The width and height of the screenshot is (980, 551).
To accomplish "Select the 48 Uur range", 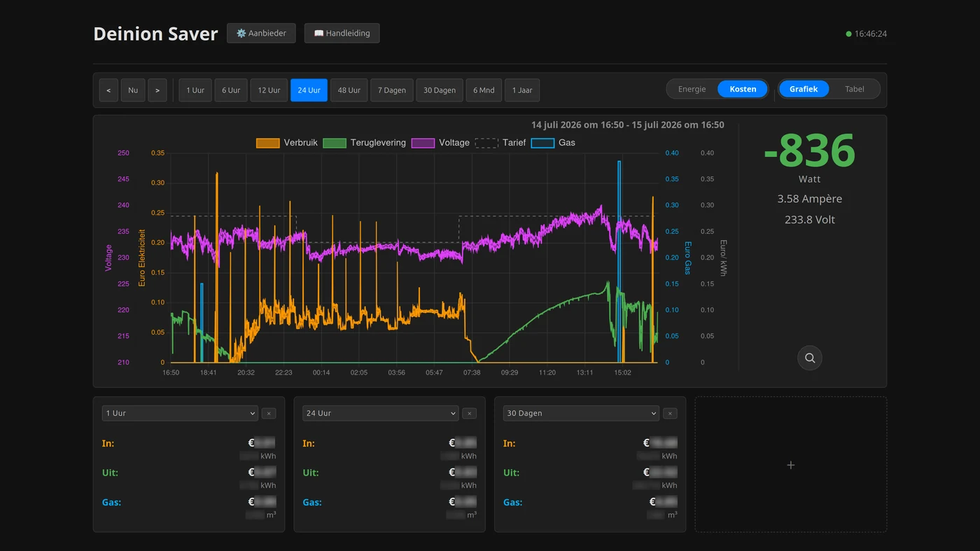I will [x=349, y=90].
